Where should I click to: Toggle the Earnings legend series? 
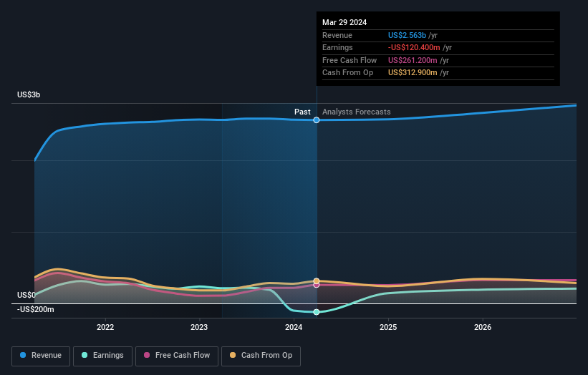102,356
